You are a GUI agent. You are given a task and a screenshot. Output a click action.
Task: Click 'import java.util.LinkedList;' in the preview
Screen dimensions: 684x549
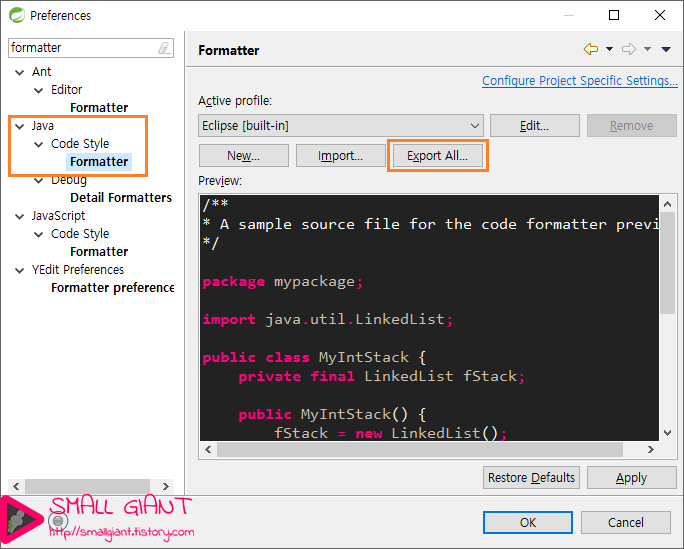click(x=328, y=320)
